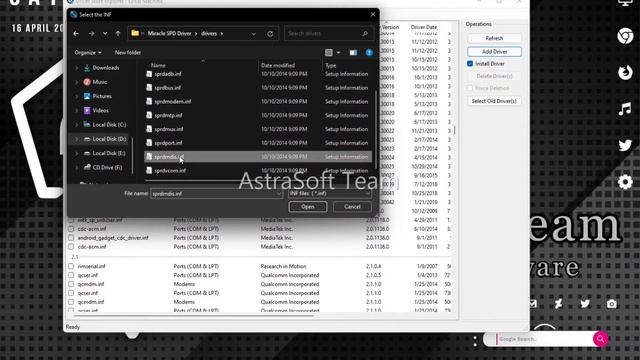Click Refresh in Operations panel
Screen dimensions: 640x360
click(494, 38)
